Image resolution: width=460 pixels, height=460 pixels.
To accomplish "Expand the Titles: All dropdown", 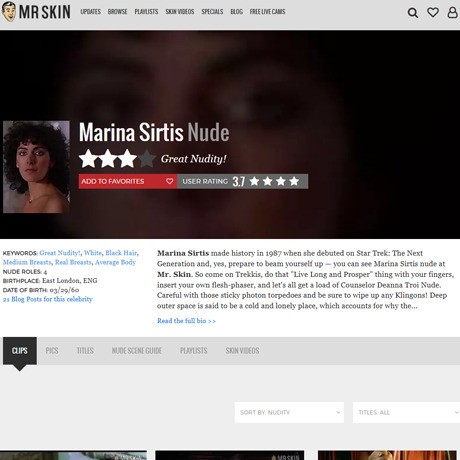I will (x=406, y=412).
